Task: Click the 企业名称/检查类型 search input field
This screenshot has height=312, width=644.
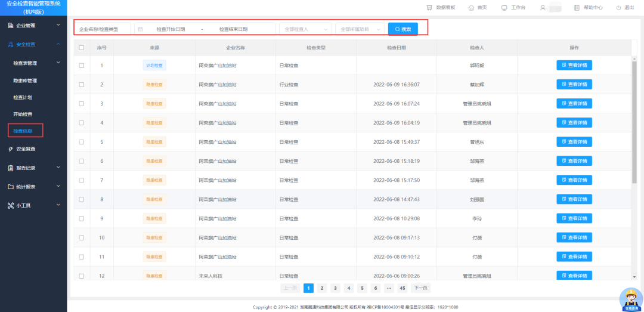Action: 103,29
